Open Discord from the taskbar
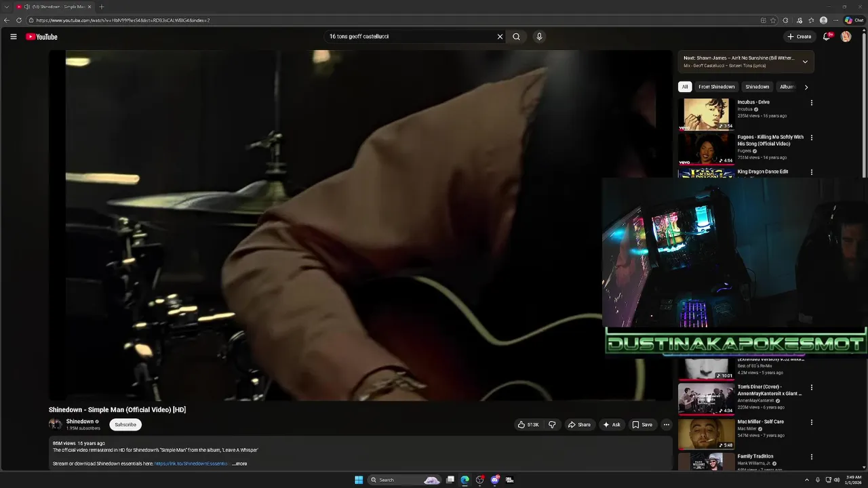 [x=495, y=480]
